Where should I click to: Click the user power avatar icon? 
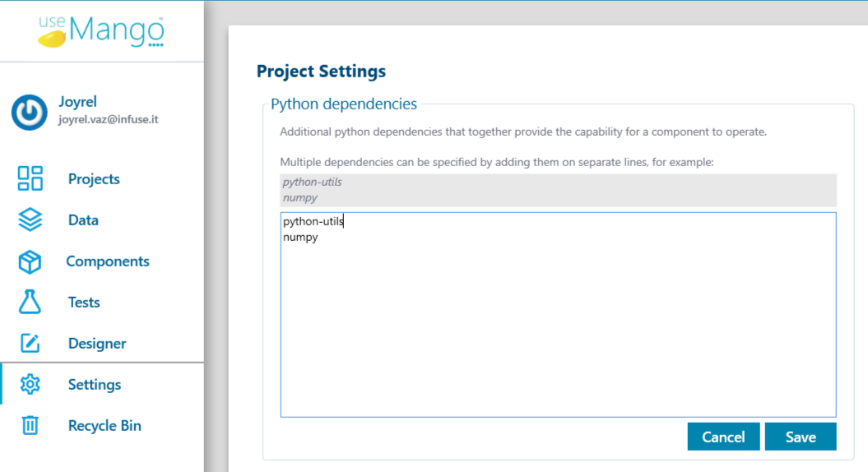tap(29, 113)
